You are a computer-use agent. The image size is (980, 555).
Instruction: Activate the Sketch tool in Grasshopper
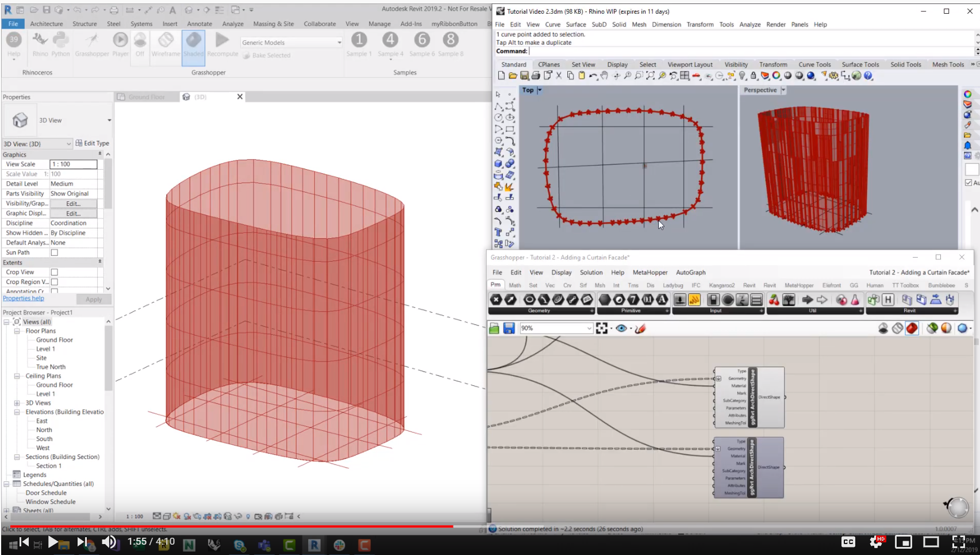pos(640,328)
